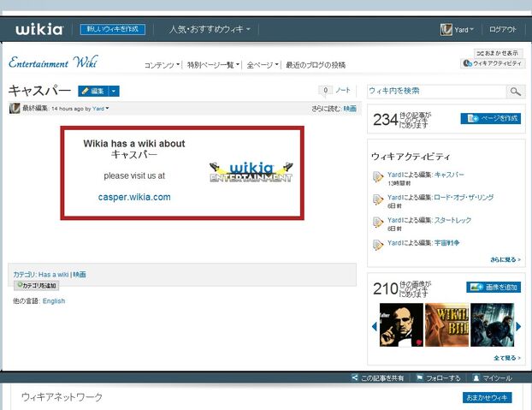Viewport: 532px width, 410px height.
Task: Switch to English language version
Action: pyautogui.click(x=54, y=301)
